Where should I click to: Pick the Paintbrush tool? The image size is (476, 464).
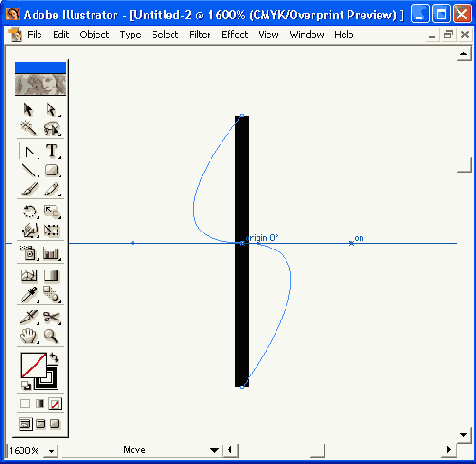coord(29,189)
